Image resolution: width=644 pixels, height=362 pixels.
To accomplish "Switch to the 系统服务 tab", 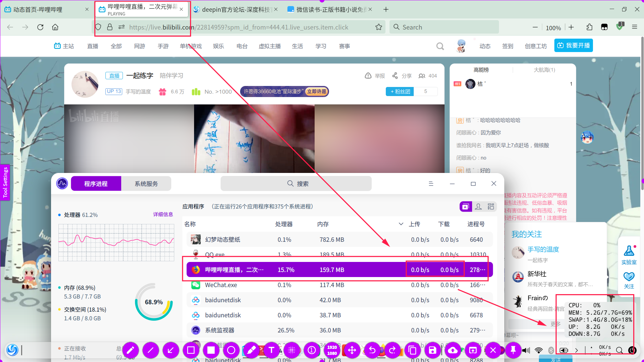I will pos(146,184).
